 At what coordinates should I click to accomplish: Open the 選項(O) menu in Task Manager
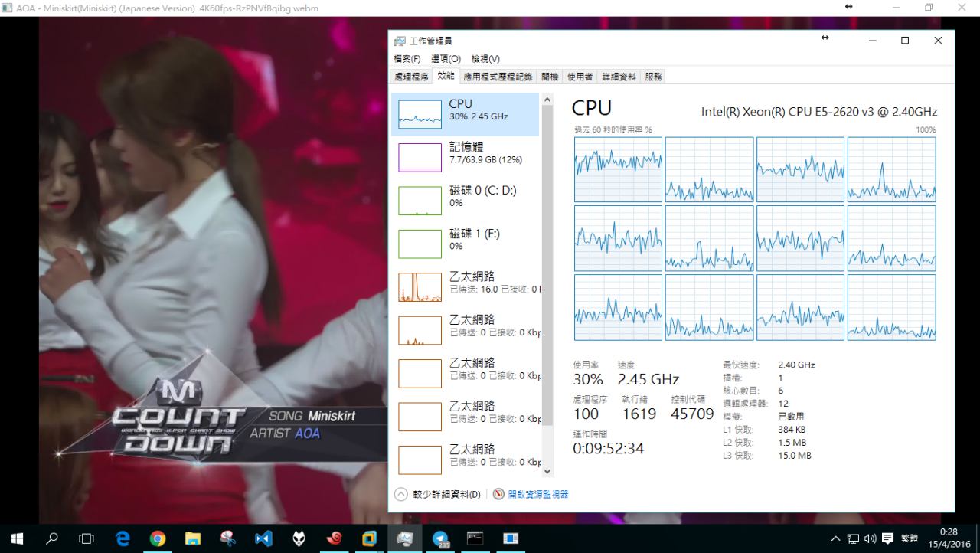(x=446, y=59)
